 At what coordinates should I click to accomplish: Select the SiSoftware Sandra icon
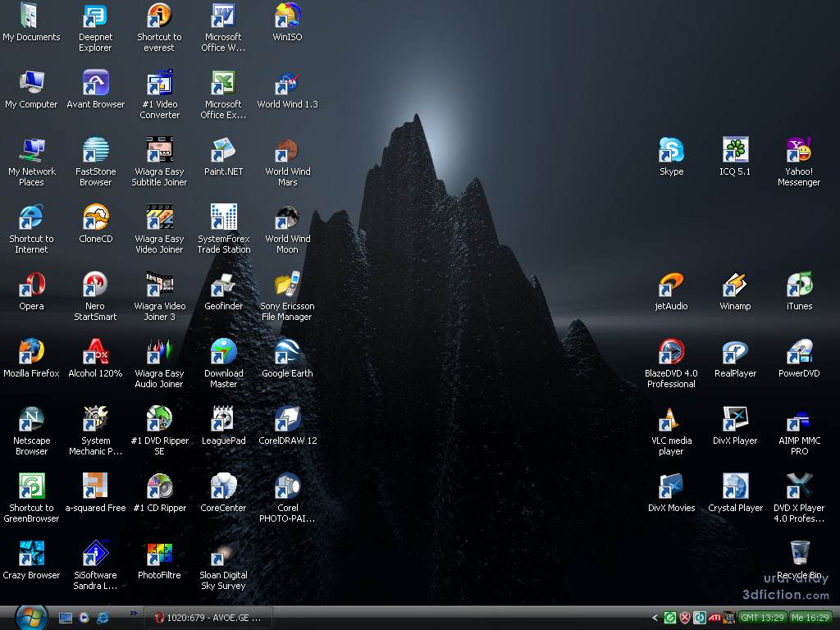(x=95, y=554)
